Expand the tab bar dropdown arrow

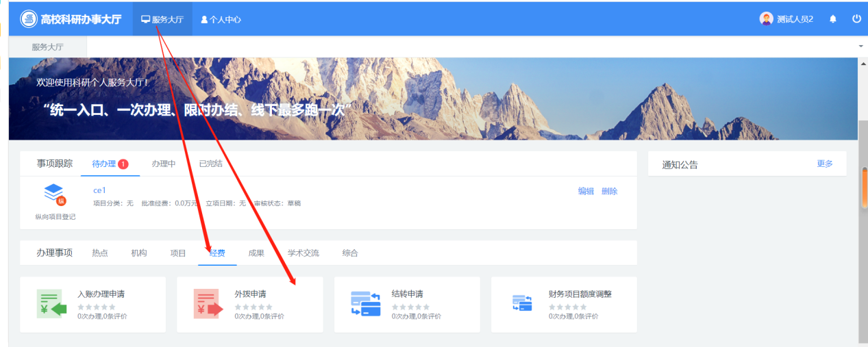coord(860,46)
